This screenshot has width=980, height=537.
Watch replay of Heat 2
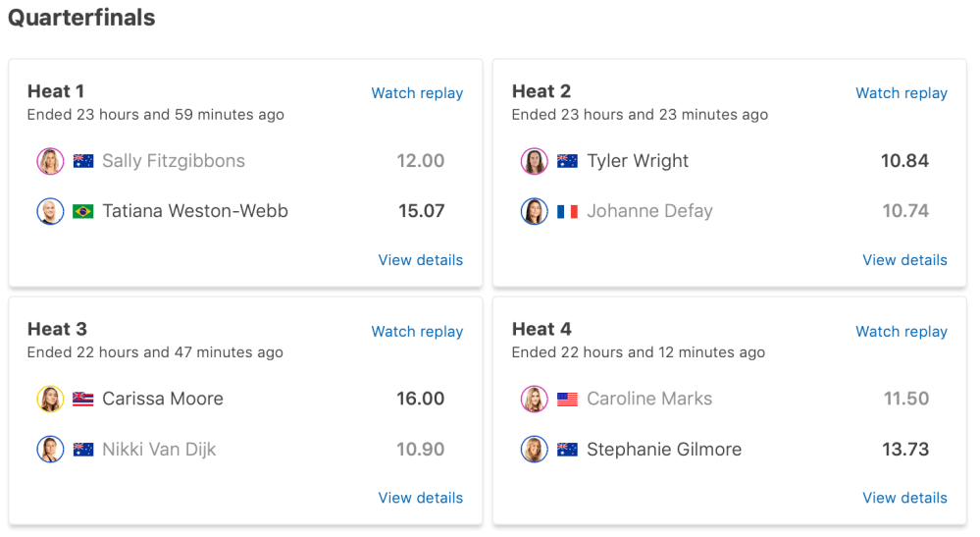click(x=901, y=93)
